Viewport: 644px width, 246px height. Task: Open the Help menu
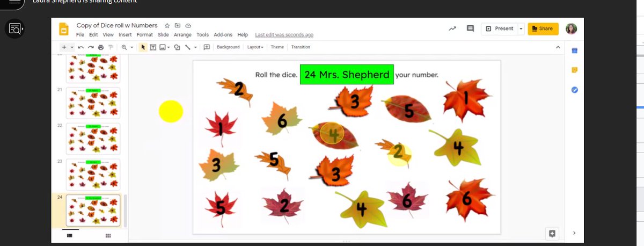(243, 35)
